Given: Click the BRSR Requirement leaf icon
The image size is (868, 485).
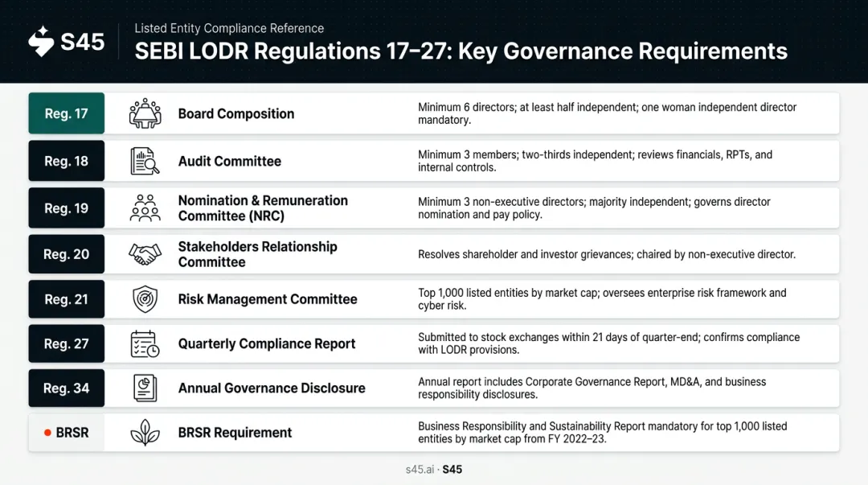Looking at the screenshot, I should 145,433.
